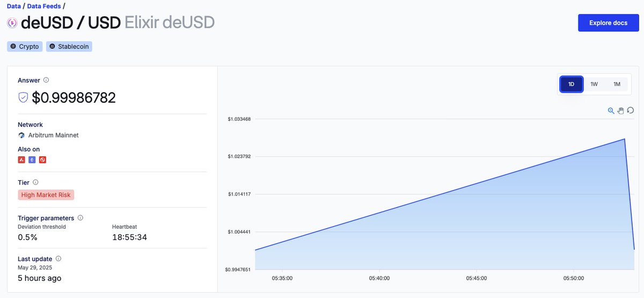644x298 pixels.
Task: Show the Answer info tooltip icon
Action: 46,80
